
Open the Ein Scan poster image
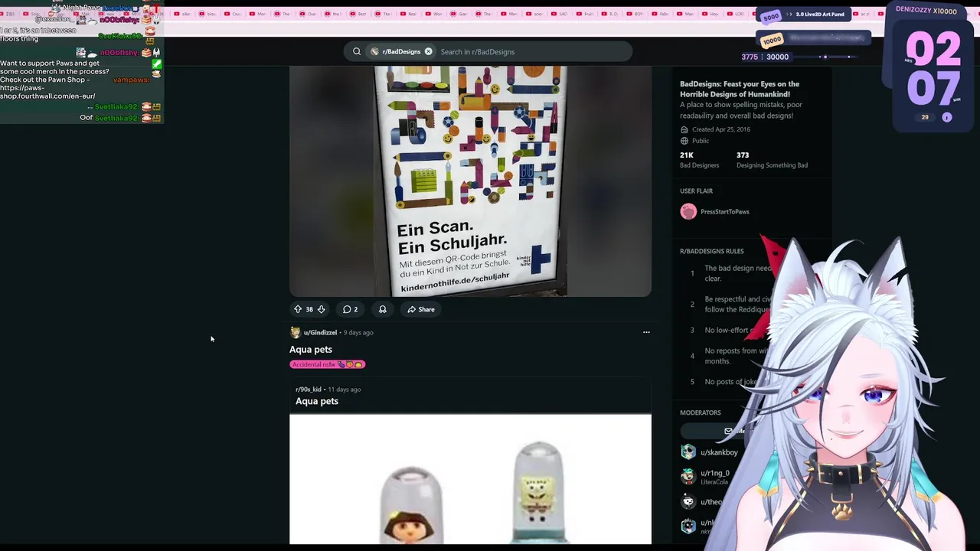(x=470, y=181)
